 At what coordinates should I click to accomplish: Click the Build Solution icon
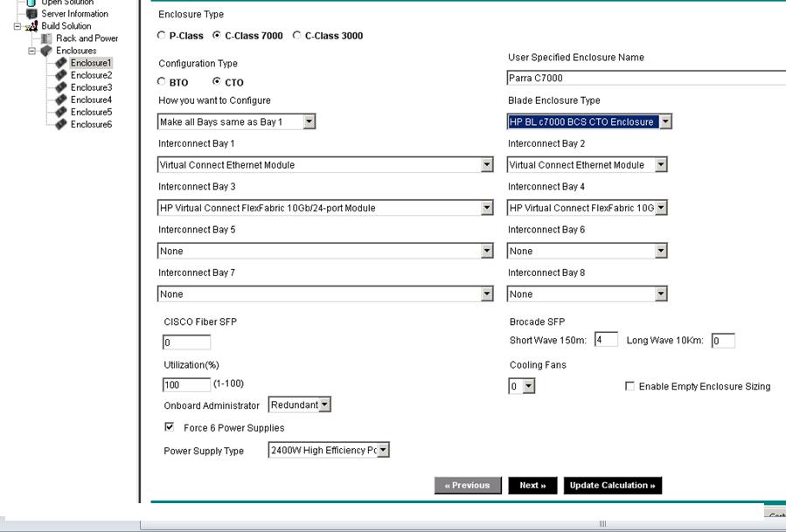tap(31, 25)
